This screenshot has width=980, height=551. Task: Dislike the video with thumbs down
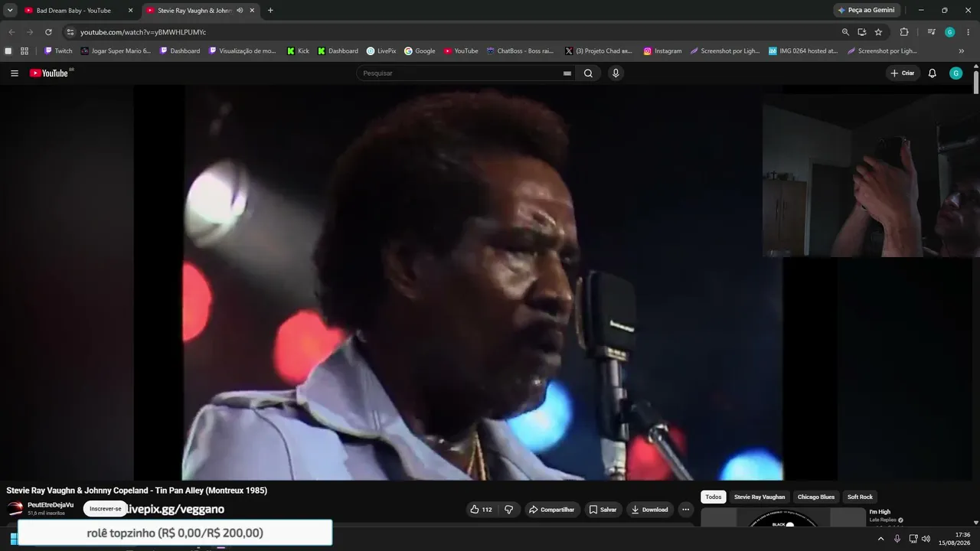point(508,510)
